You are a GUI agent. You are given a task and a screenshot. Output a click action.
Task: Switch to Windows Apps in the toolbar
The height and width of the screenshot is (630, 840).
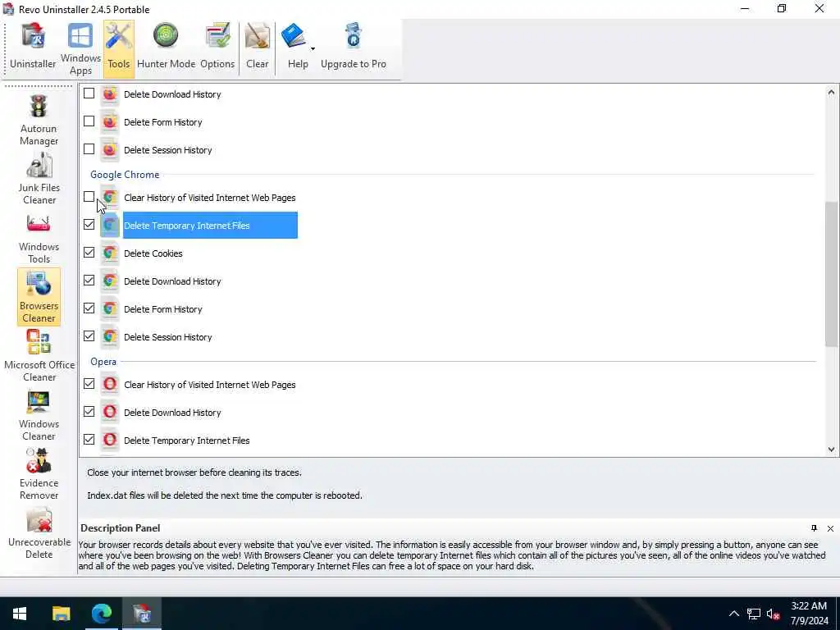[80, 48]
